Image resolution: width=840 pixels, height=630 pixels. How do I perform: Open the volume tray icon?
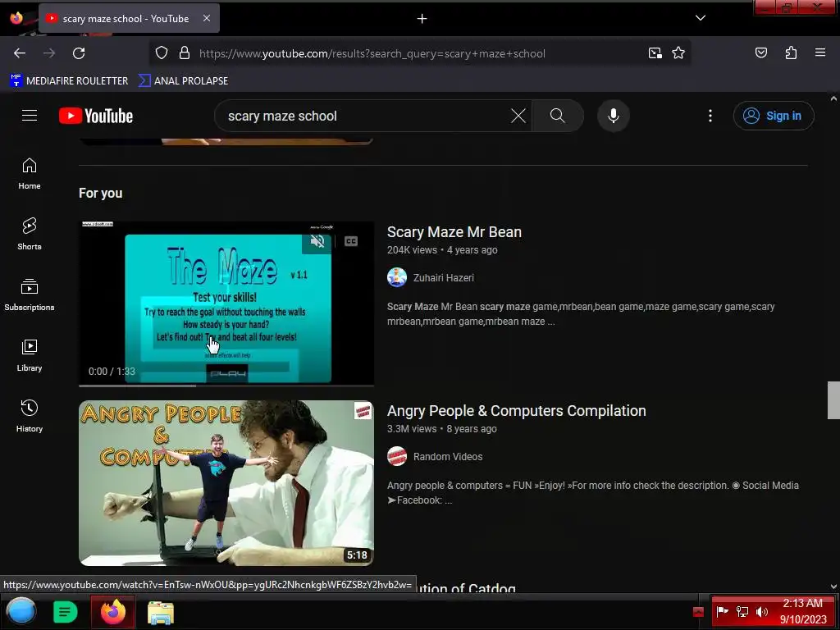[x=762, y=612]
